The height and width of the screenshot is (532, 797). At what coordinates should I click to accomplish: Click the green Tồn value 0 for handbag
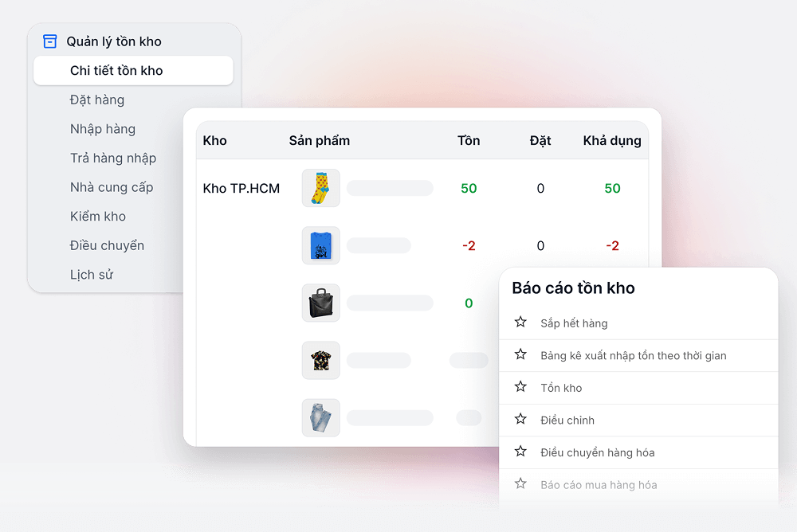(469, 303)
